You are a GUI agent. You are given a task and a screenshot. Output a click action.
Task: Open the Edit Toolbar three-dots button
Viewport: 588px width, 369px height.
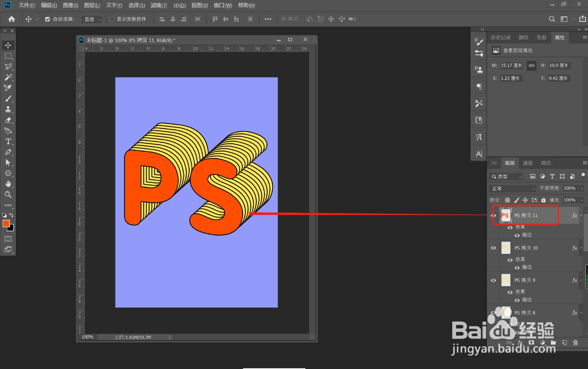pyautogui.click(x=8, y=205)
